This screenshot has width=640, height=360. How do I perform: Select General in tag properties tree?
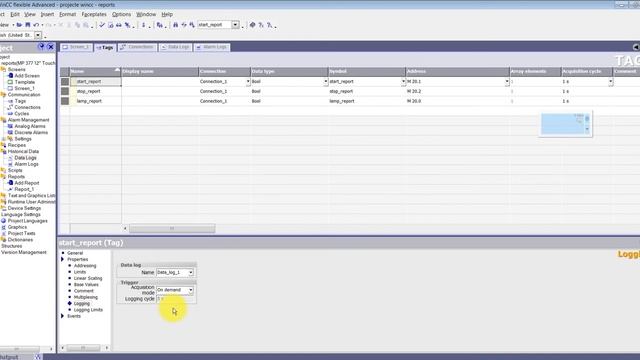point(75,253)
